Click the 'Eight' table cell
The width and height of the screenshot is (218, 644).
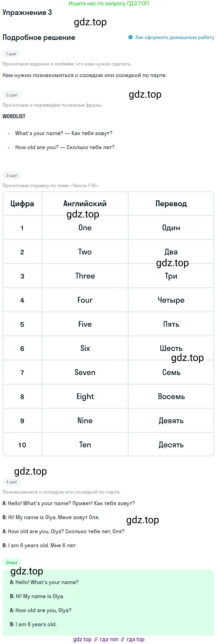click(85, 397)
